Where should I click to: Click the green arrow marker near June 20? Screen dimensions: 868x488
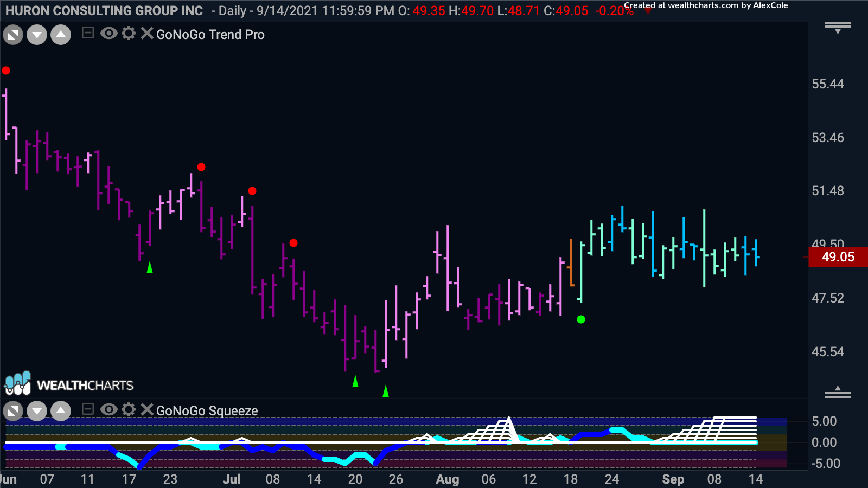150,267
